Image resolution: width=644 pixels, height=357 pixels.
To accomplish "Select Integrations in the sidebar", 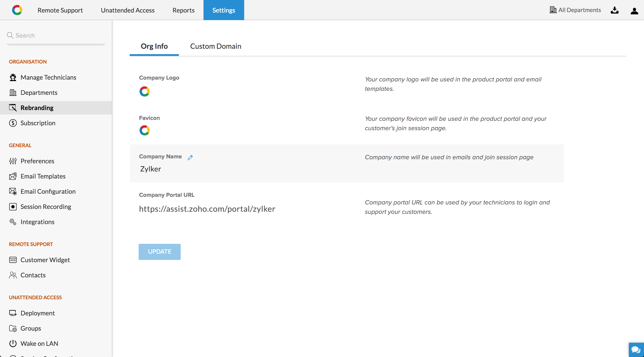I will pos(37,222).
